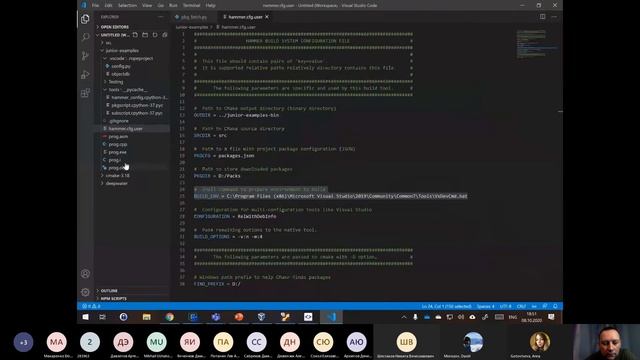Open prog.cpp in the file tree
The height and width of the screenshot is (360, 640).
(x=118, y=144)
